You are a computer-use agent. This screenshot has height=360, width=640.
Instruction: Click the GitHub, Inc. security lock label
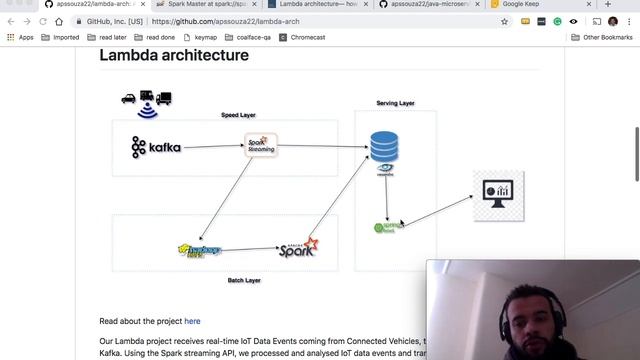click(x=109, y=22)
